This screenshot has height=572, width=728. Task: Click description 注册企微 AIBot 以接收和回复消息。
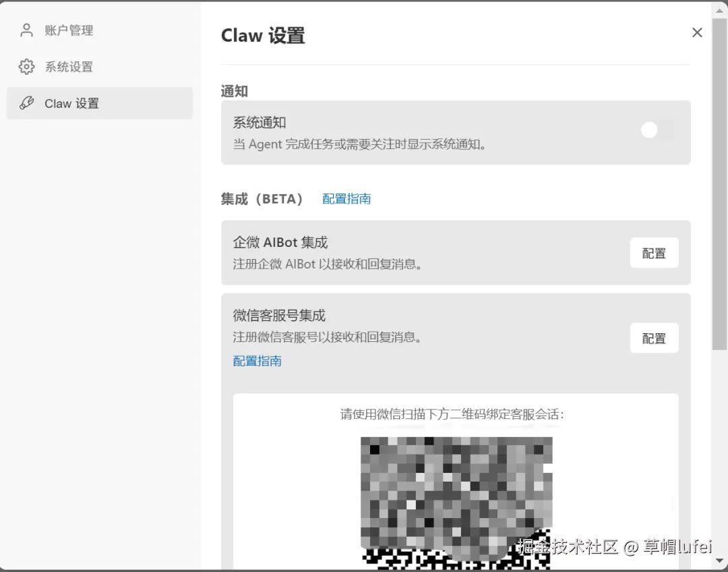[329, 264]
